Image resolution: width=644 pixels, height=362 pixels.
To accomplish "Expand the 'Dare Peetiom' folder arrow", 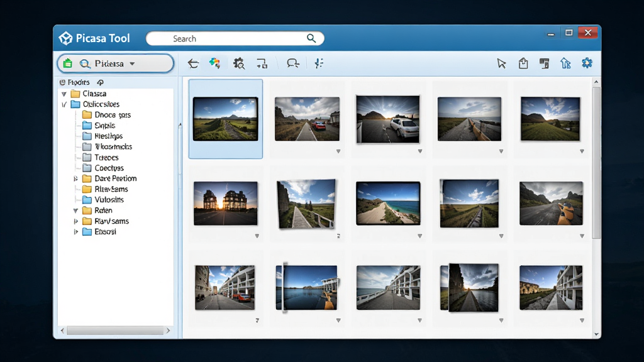I will [x=75, y=178].
